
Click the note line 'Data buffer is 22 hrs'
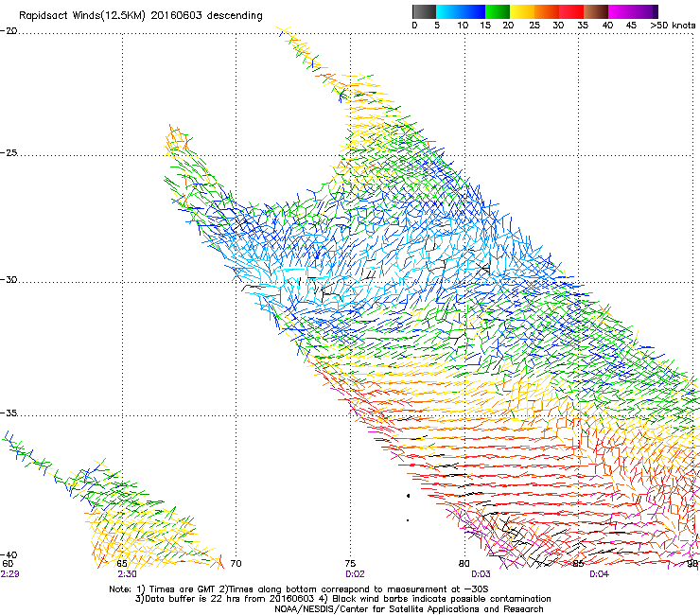click(x=342, y=599)
